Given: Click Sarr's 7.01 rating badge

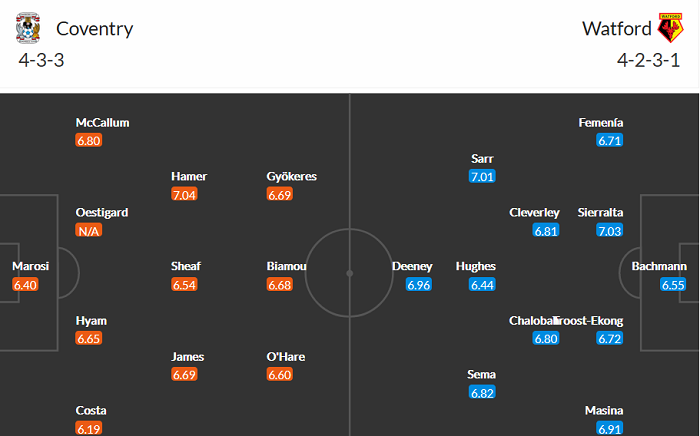Looking at the screenshot, I should coord(481,177).
